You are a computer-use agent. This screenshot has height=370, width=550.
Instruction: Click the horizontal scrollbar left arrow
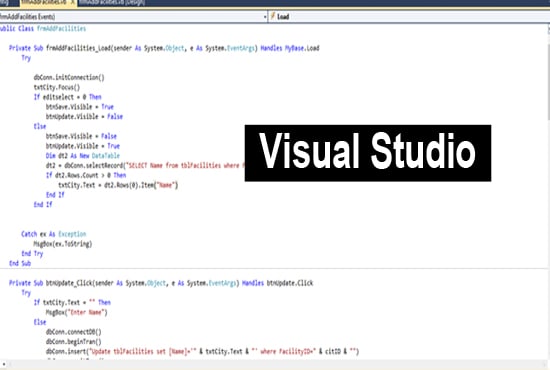[3, 365]
